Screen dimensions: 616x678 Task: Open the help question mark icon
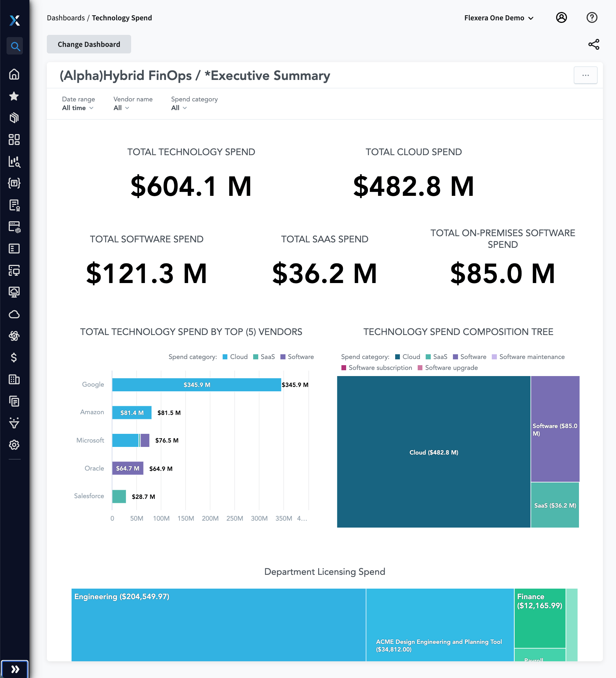click(x=592, y=17)
